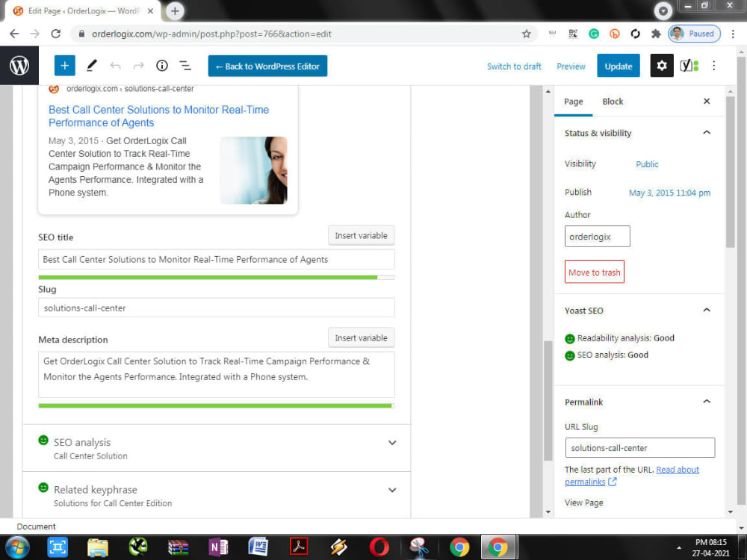Click the Move to trash button
This screenshot has height=560, width=747.
(x=594, y=272)
